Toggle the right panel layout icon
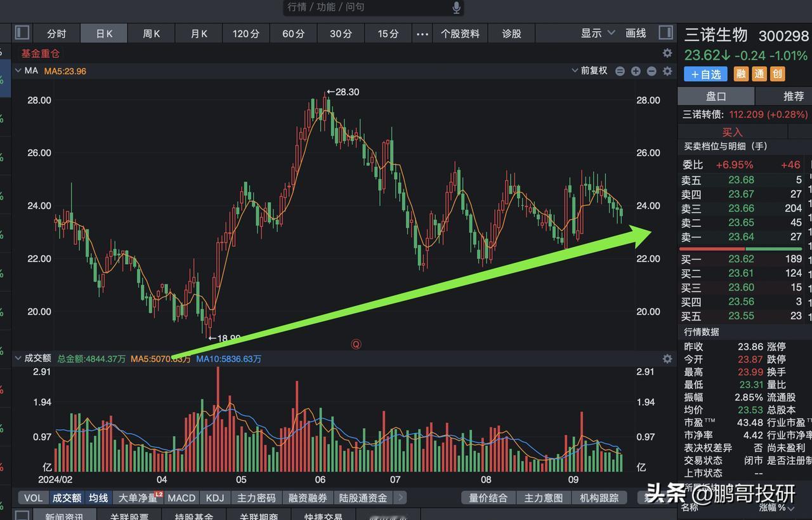The height and width of the screenshot is (520, 812). pyautogui.click(x=666, y=32)
